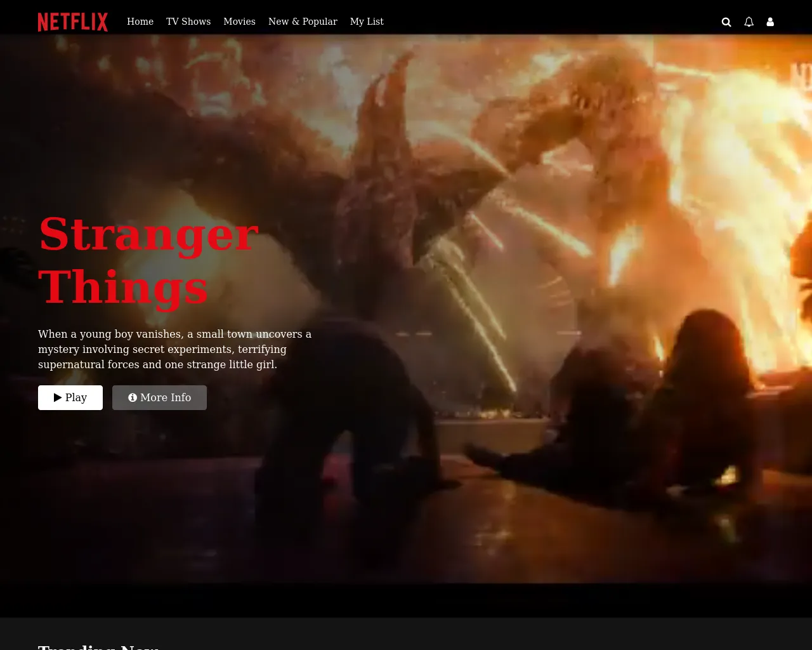Go to the Home menu item
The height and width of the screenshot is (650, 812).
pos(140,22)
